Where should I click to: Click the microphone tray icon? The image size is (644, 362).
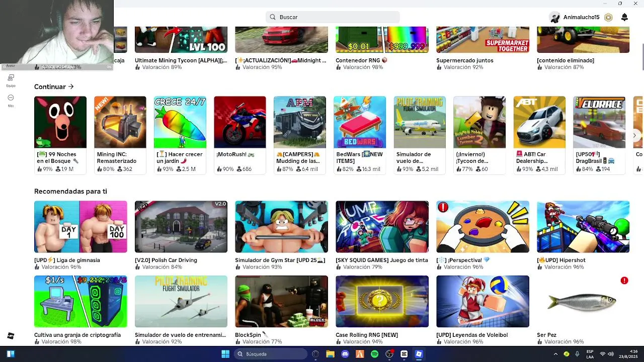577,354
